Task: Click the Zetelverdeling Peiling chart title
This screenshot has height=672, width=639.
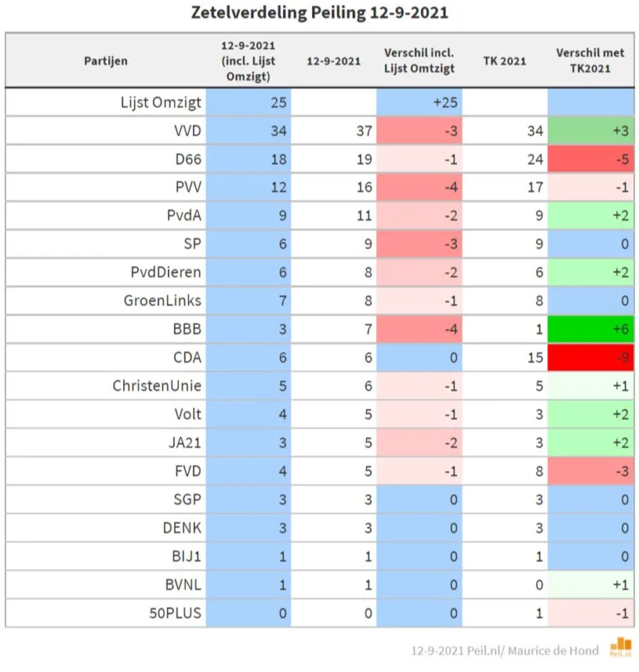Action: [319, 13]
